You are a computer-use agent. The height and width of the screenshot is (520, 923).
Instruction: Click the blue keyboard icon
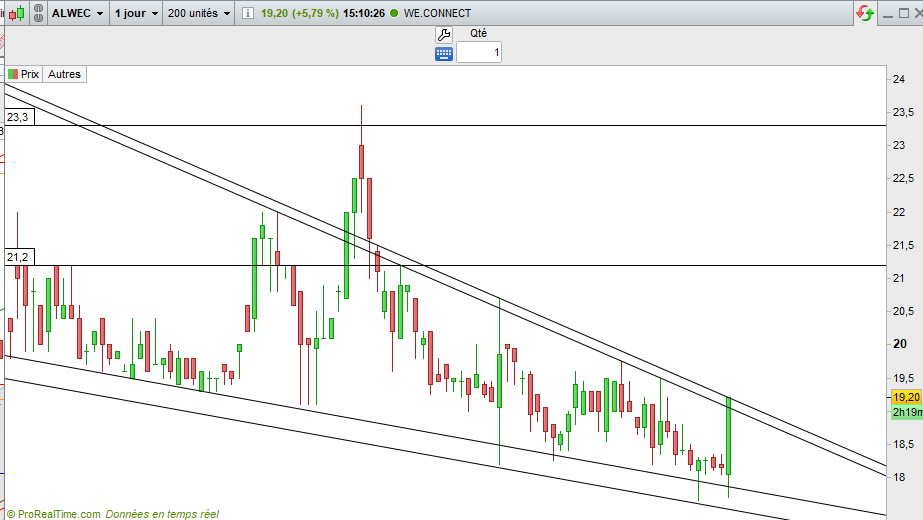click(x=444, y=54)
